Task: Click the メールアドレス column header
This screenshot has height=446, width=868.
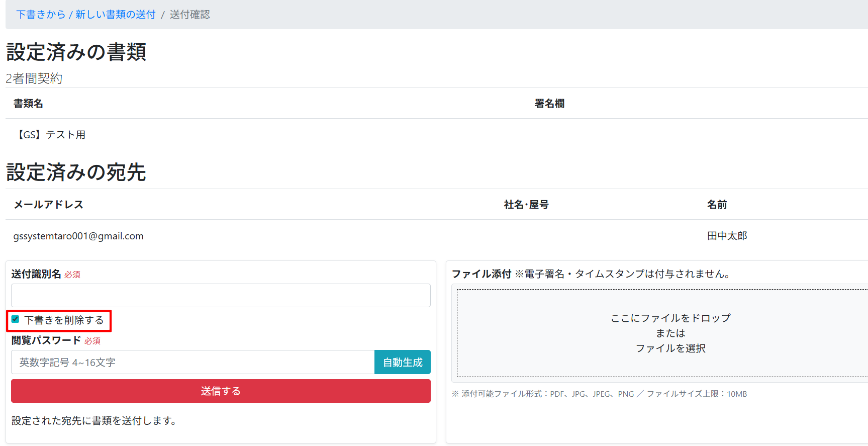Action: click(48, 205)
